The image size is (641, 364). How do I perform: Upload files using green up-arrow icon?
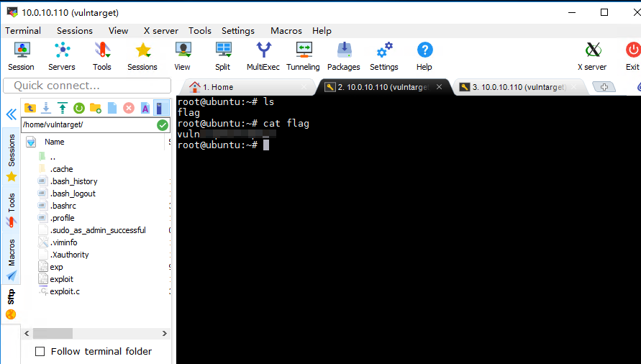63,108
